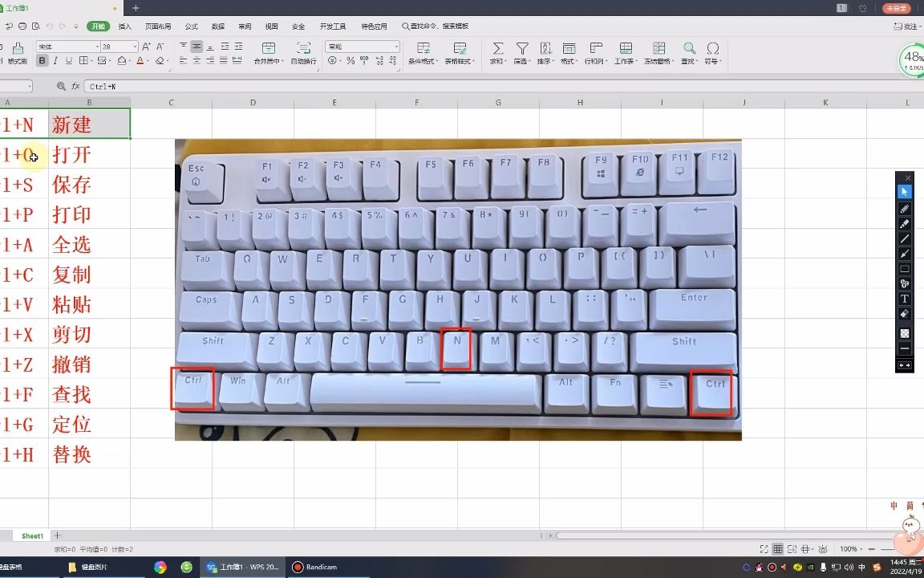The image size is (924, 578).
Task: Click Freeze Panes (冻结窗格)
Action: tap(660, 50)
